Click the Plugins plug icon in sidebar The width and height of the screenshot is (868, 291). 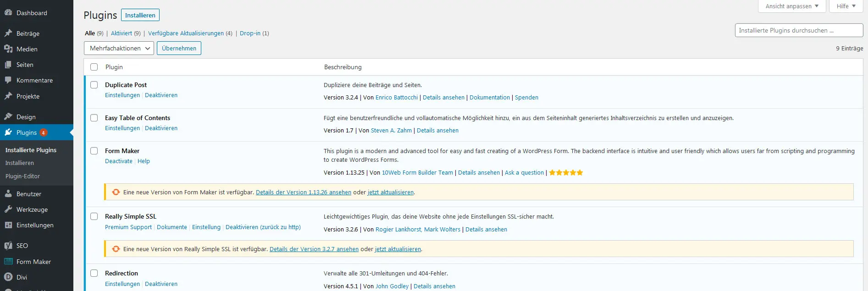point(8,132)
